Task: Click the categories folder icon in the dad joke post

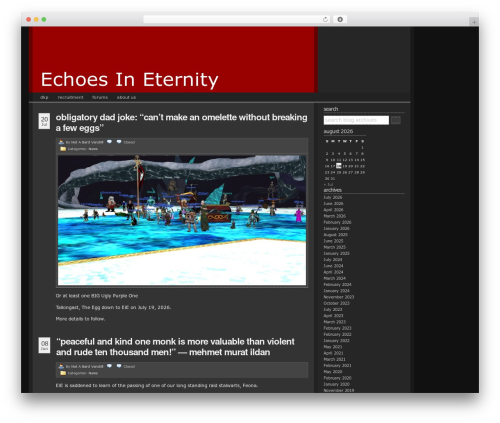Action: [63, 149]
